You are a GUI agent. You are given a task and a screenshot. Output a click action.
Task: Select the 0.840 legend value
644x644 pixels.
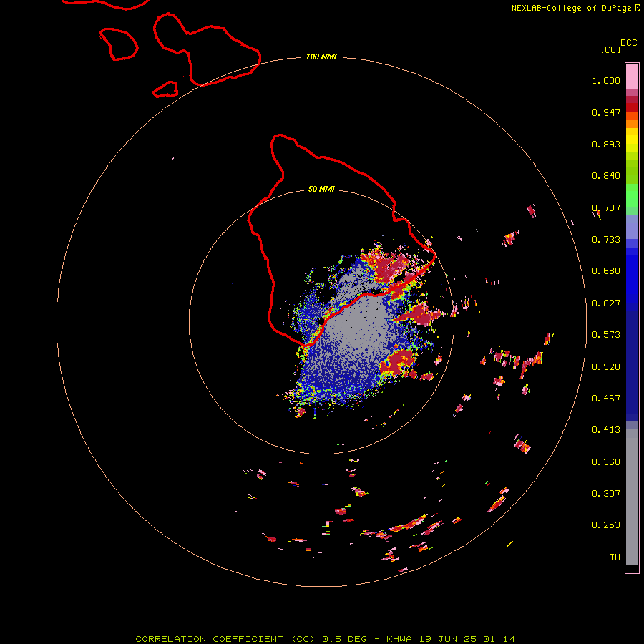click(x=606, y=176)
